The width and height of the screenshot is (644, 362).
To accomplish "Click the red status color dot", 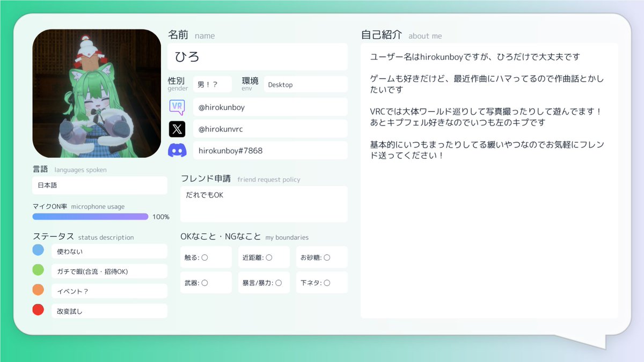I will [x=38, y=309].
